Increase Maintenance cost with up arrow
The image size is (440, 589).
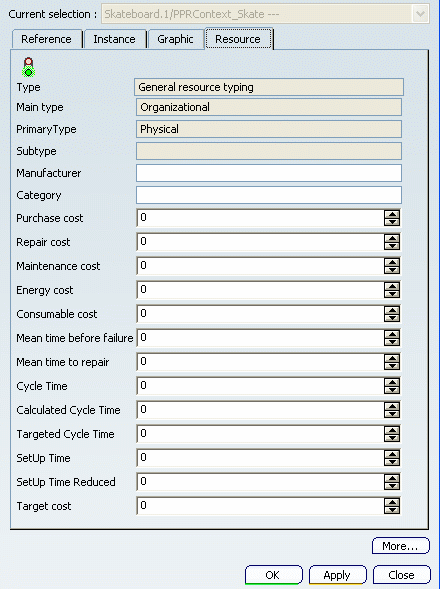tap(392, 262)
